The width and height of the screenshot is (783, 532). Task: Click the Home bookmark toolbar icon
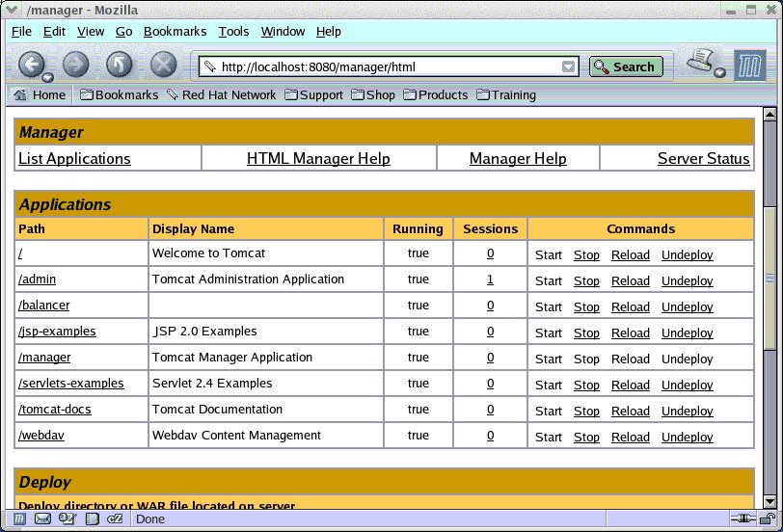coord(40,94)
